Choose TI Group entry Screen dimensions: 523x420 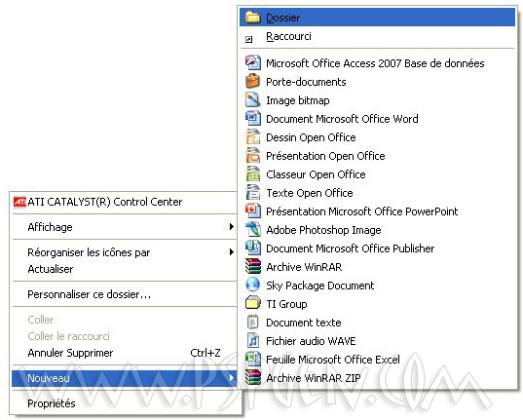(377, 304)
